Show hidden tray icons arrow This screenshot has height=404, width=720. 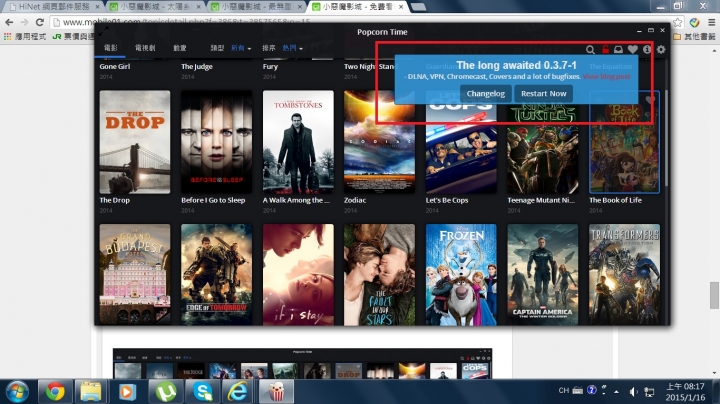(x=616, y=391)
